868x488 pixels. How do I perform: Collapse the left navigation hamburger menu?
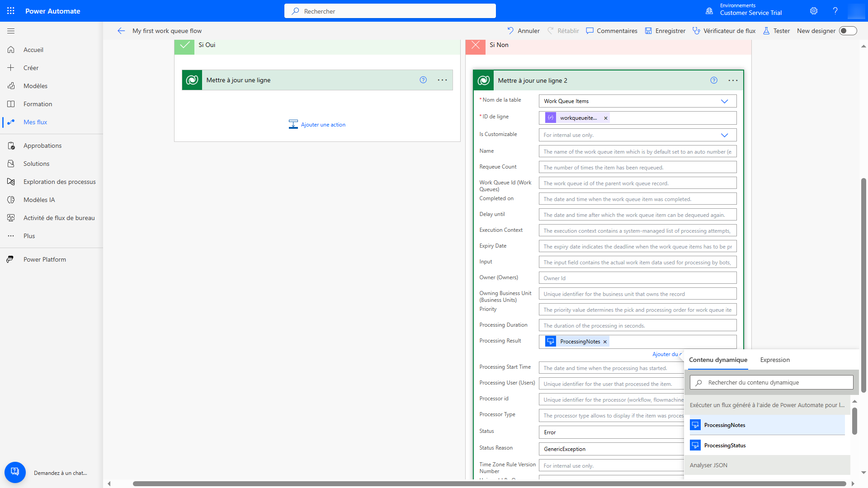click(11, 31)
